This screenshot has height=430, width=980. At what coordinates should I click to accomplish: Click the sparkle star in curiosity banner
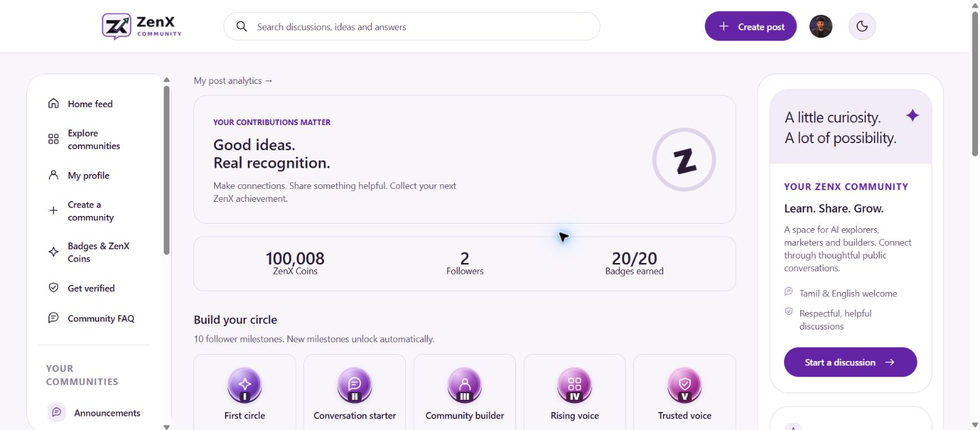[x=912, y=115]
